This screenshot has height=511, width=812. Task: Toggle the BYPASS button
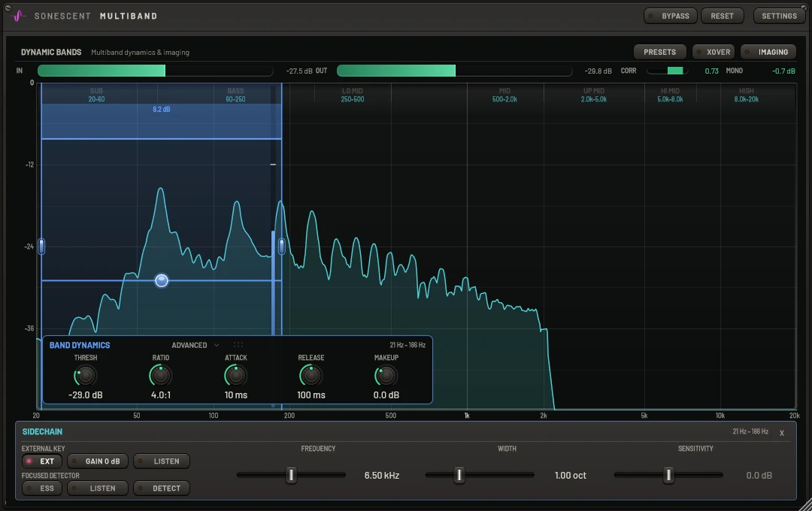[x=670, y=16]
